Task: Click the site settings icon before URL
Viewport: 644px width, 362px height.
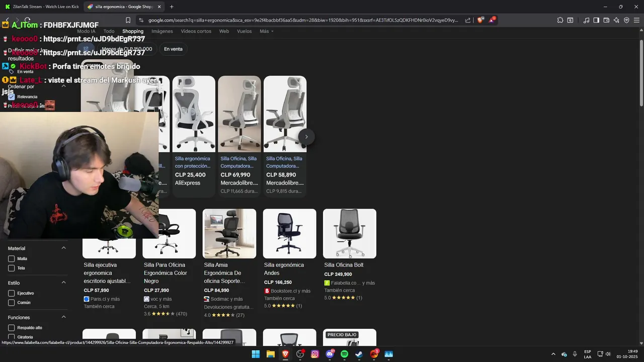Action: [x=141, y=20]
